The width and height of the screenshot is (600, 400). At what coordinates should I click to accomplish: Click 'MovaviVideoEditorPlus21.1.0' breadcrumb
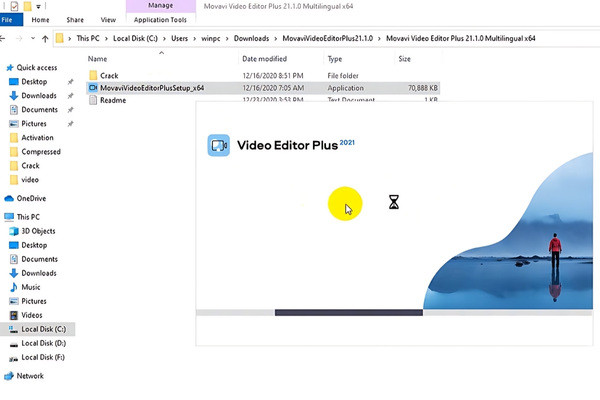coord(328,38)
